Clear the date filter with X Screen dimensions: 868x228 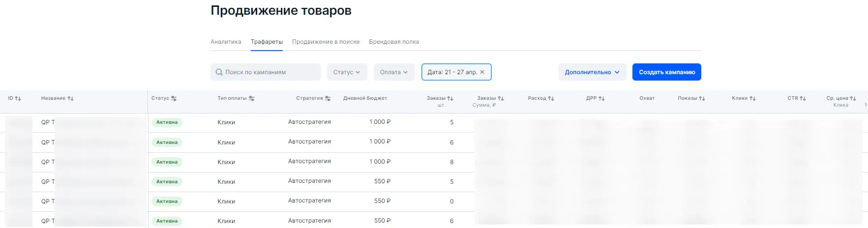tap(482, 72)
